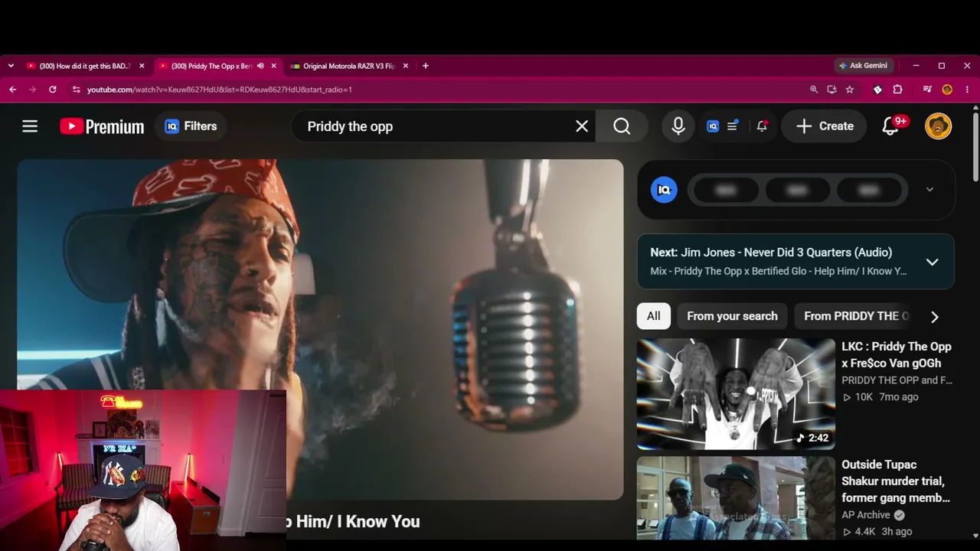Viewport: 980px width, 551px height.
Task: Open the tab search dropdown arrow
Action: point(11,66)
